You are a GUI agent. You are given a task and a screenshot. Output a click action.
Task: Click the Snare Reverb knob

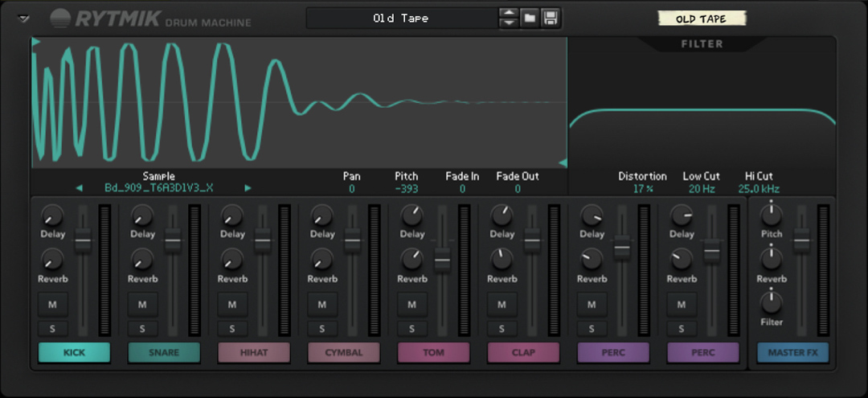click(142, 259)
